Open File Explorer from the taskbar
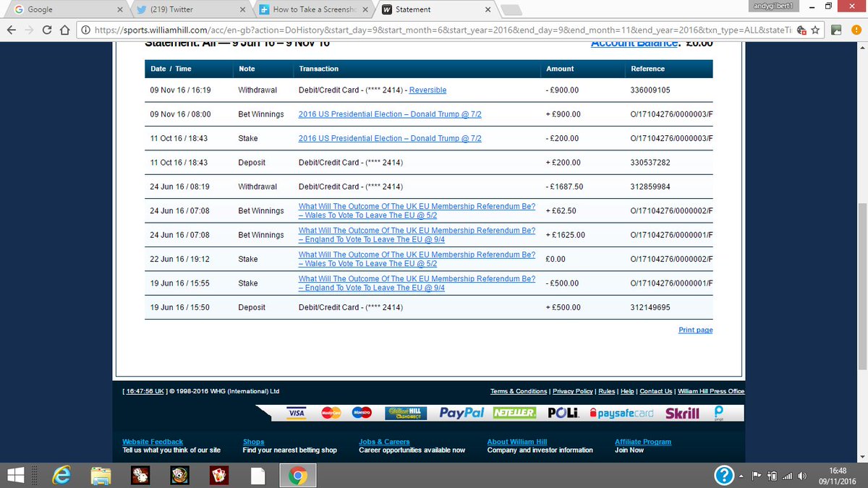This screenshot has height=488, width=868. pos(101,475)
